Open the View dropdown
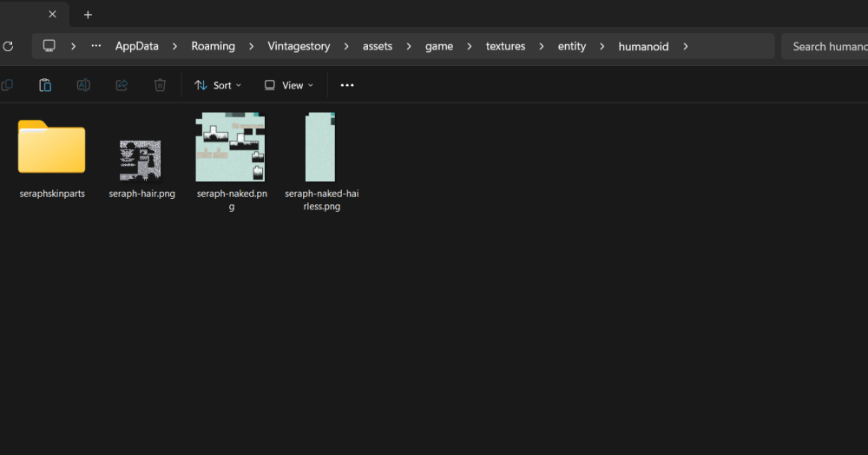Viewport: 868px width, 455px height. (x=289, y=85)
